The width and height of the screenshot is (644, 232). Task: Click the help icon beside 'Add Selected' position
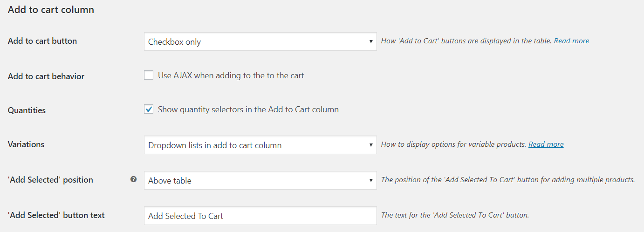134,179
